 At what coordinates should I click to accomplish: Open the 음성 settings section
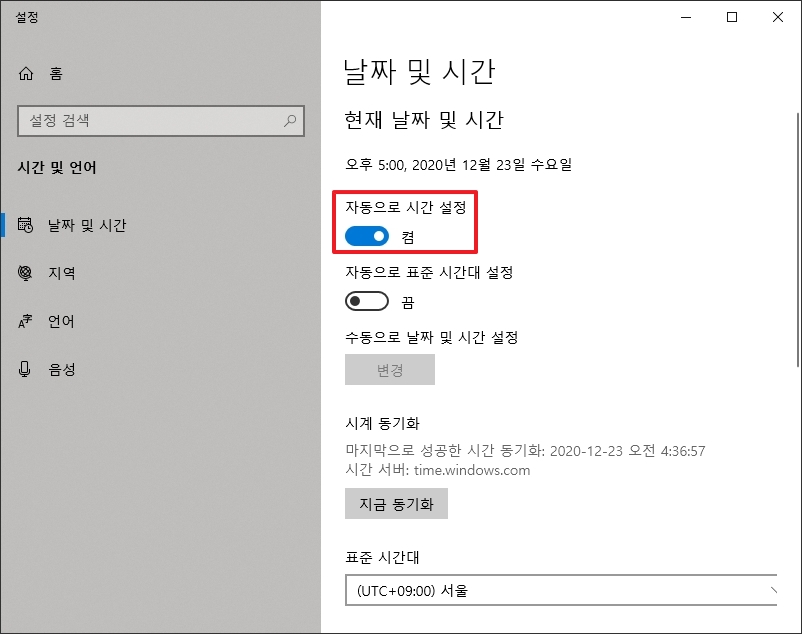(x=62, y=369)
